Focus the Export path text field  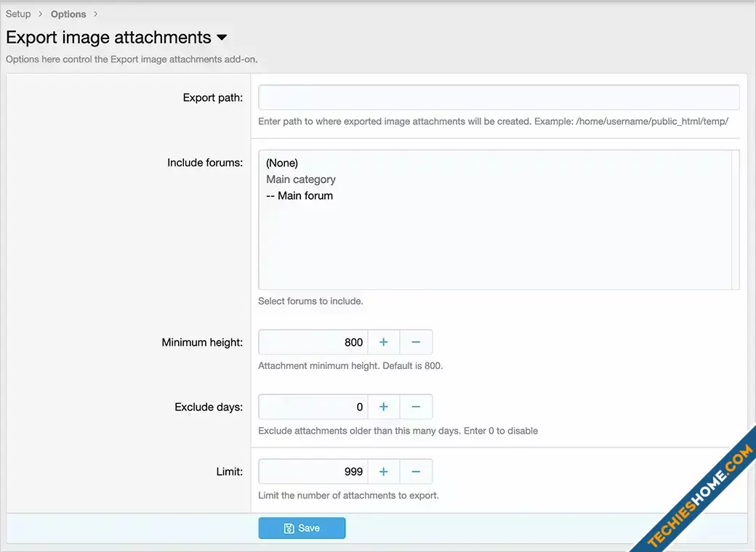(x=499, y=97)
